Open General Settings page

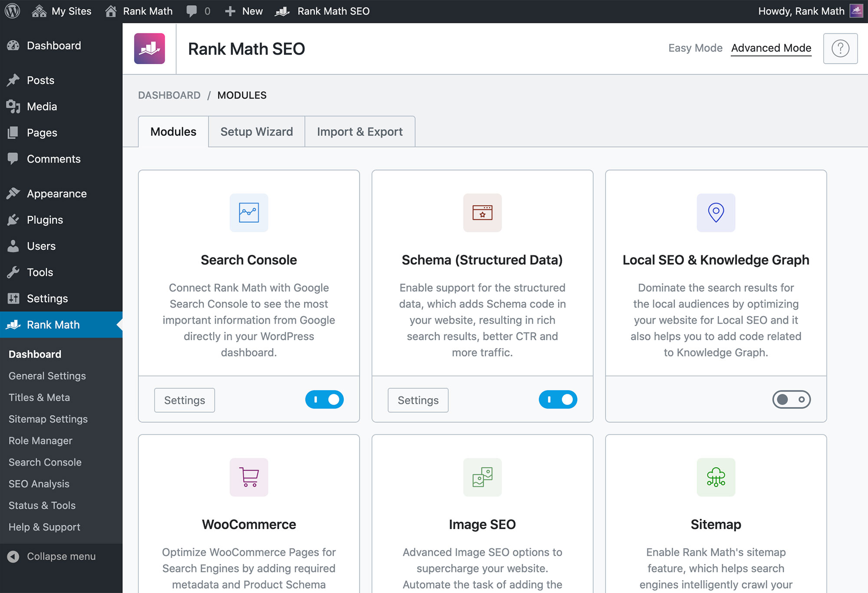pos(47,376)
